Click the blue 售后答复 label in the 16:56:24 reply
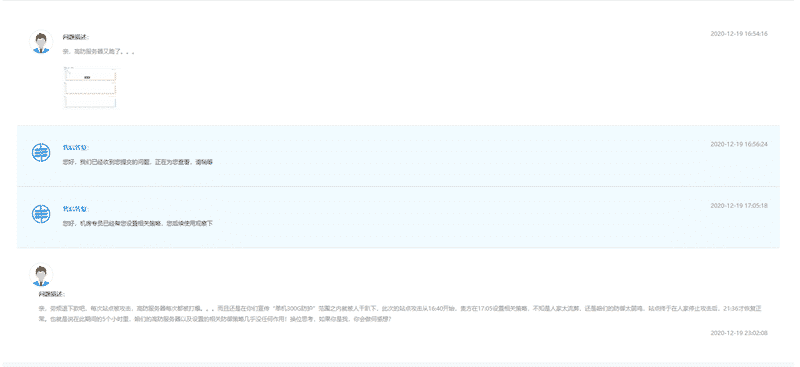The height and width of the screenshot is (367, 800). point(76,148)
